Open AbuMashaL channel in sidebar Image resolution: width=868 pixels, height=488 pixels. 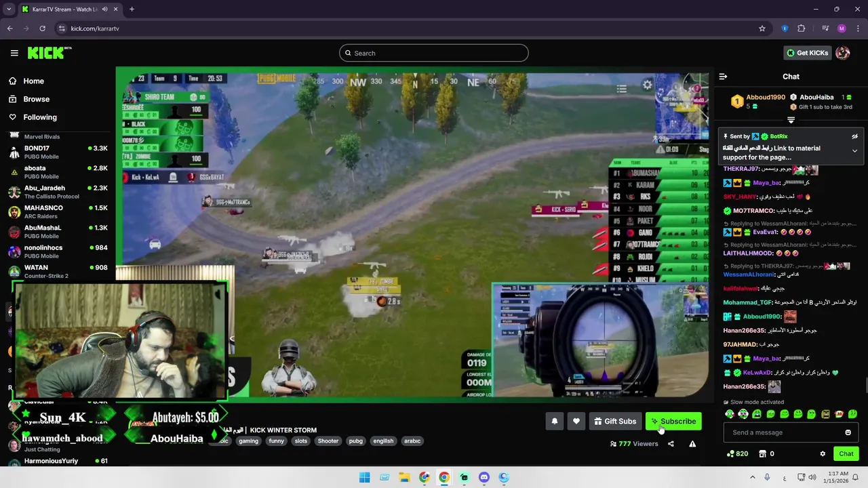pyautogui.click(x=58, y=232)
